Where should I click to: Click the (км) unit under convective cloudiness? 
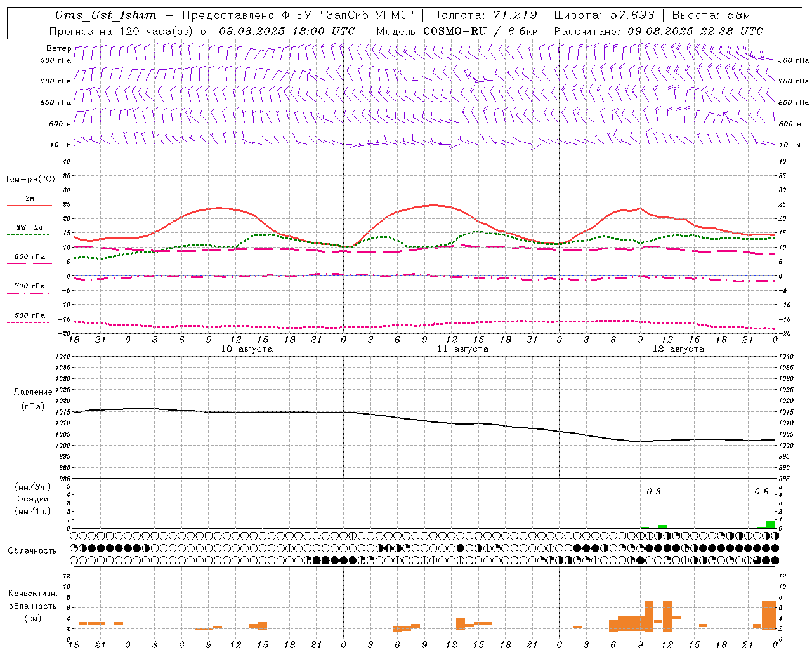pyautogui.click(x=32, y=618)
